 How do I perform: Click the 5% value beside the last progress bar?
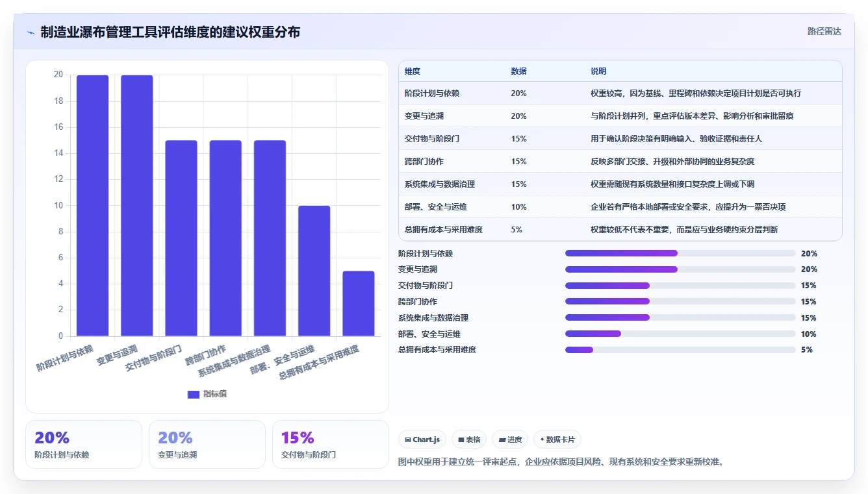click(x=807, y=350)
